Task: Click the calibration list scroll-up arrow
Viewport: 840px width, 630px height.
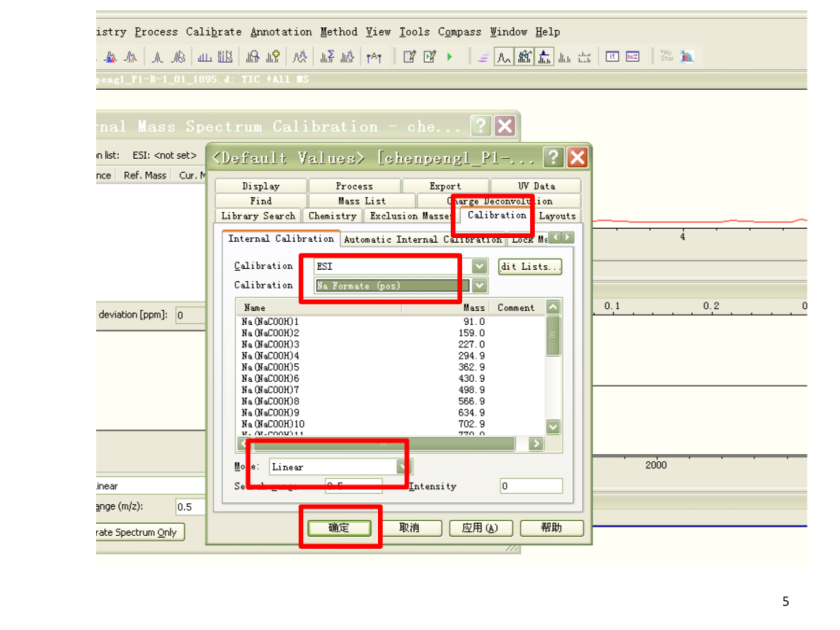Action: click(553, 307)
